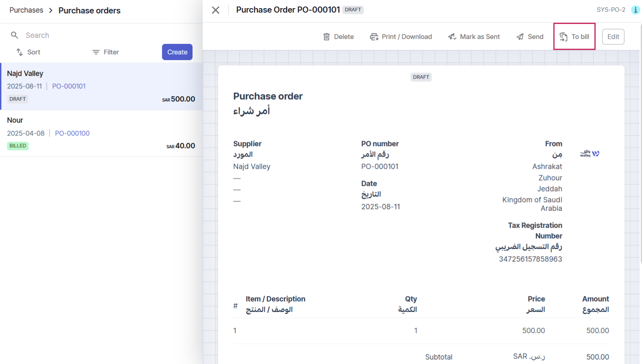Select the Najd Valley purchase order entry

pyautogui.click(x=102, y=86)
